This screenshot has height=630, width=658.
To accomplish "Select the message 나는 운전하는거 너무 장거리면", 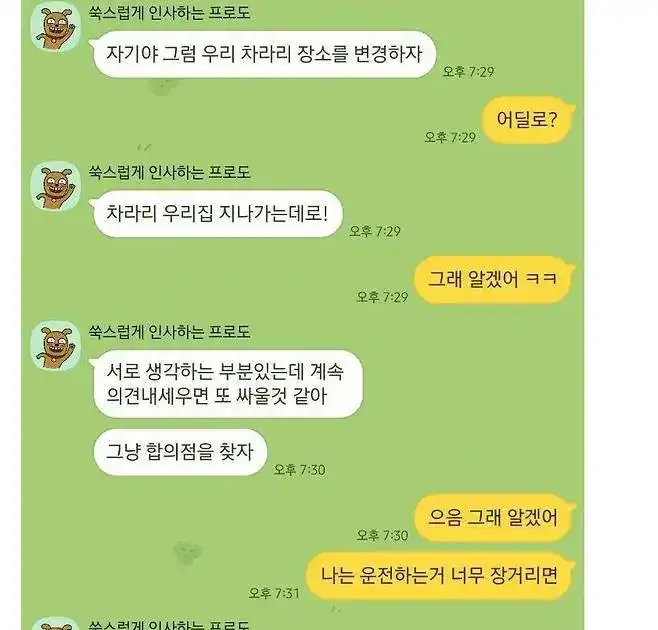I will [440, 575].
